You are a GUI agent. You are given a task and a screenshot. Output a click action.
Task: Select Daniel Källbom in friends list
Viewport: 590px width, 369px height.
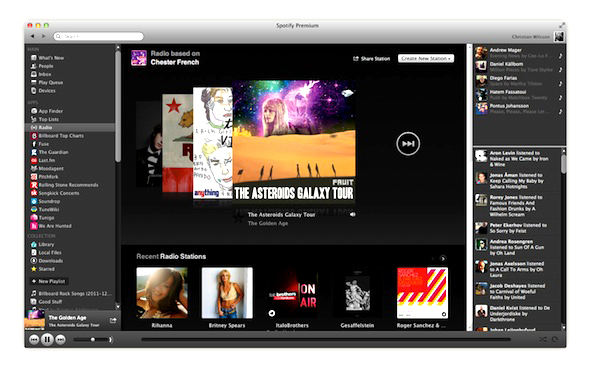[x=519, y=67]
